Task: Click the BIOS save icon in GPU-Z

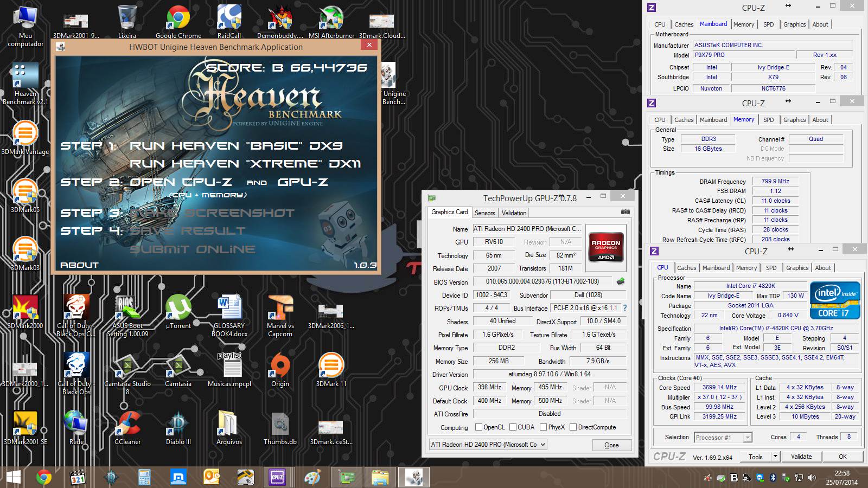Action: 621,281
